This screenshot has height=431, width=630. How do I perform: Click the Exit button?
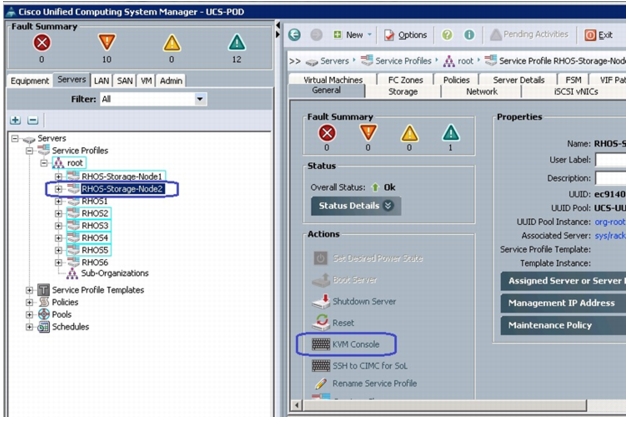(x=599, y=35)
